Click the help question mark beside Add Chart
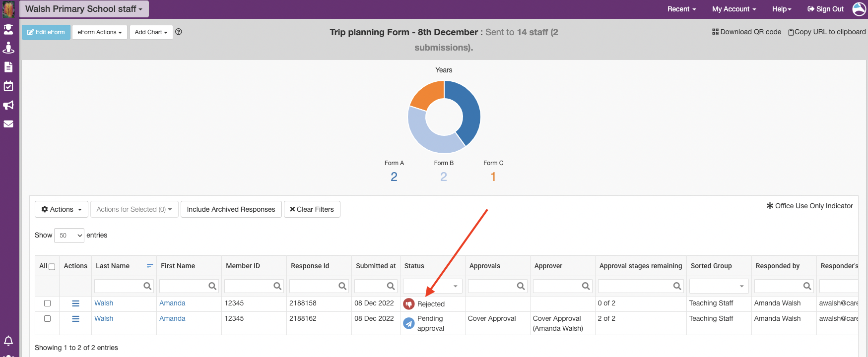This screenshot has height=357, width=868. 179,32
